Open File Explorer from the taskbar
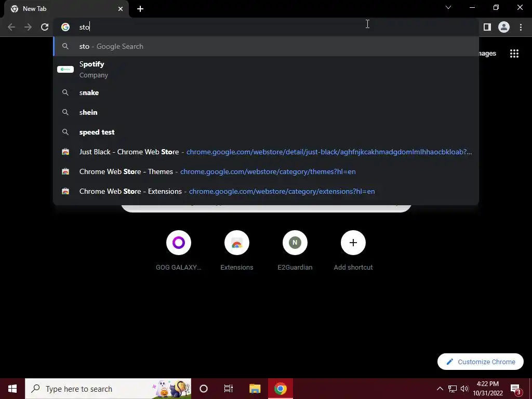Screen dimensions: 532x399 coord(255,389)
